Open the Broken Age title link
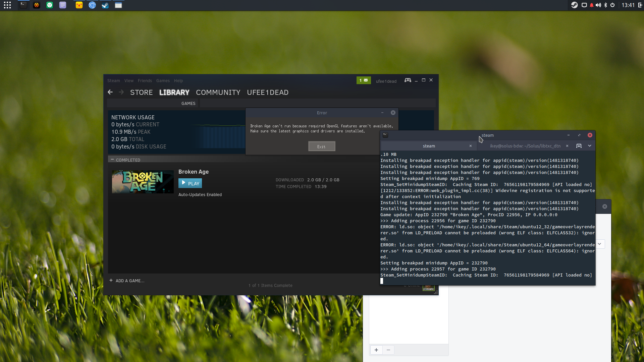644x362 pixels. tap(194, 172)
